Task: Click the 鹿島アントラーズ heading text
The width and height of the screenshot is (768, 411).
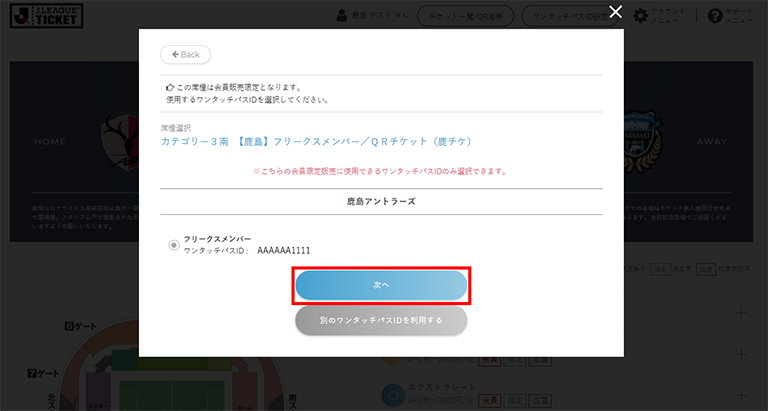Action: click(x=381, y=201)
